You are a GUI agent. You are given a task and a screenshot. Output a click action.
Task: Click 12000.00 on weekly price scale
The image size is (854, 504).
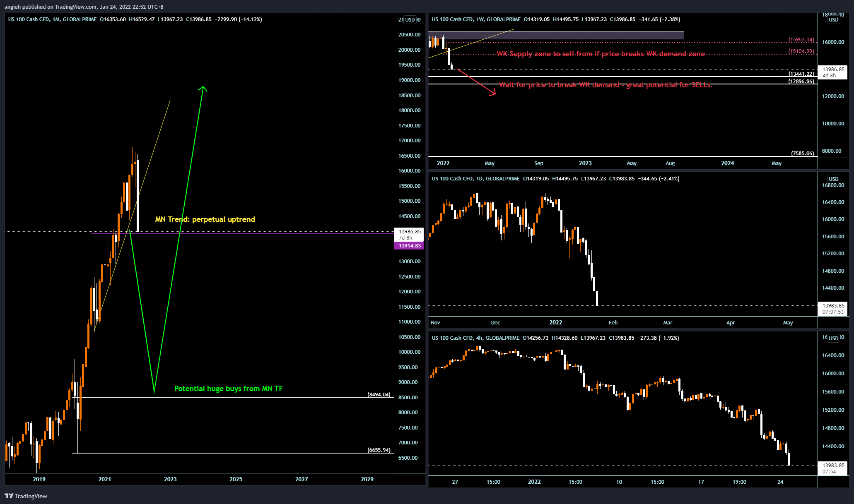tap(833, 96)
